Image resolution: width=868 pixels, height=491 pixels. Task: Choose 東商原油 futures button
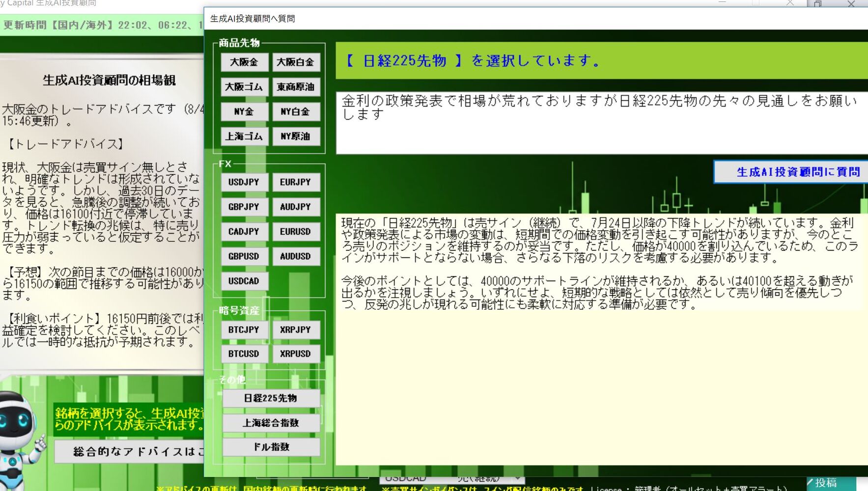(296, 87)
